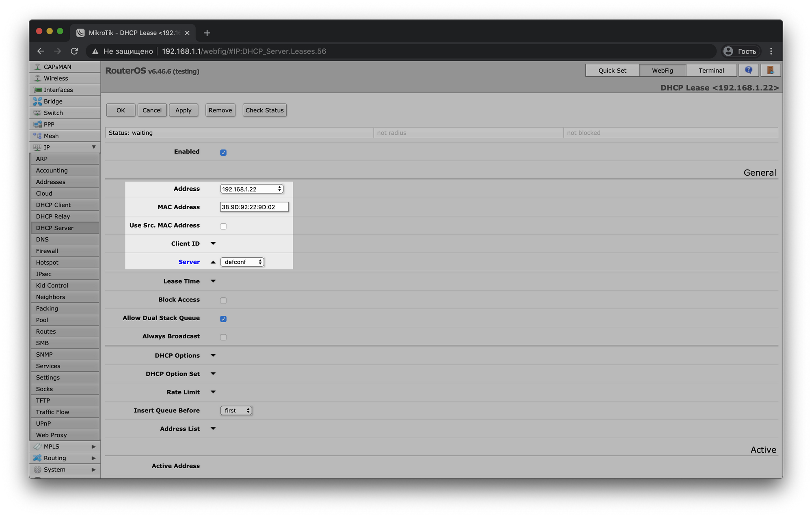Open the Bridge settings icon
Screen dimensions: 812x517
[38, 101]
